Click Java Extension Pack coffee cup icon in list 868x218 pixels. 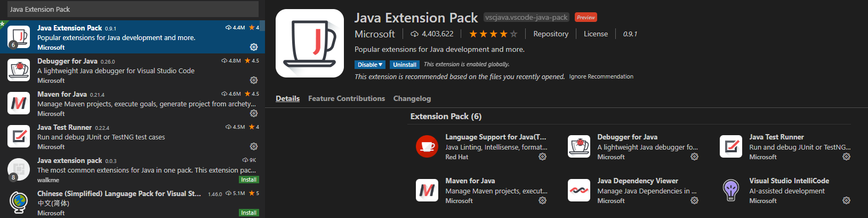(x=19, y=37)
